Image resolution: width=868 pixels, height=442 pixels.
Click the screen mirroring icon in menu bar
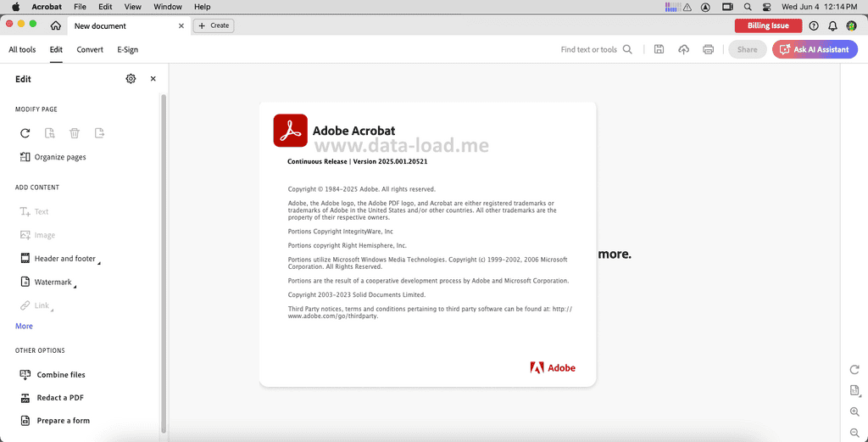point(726,7)
